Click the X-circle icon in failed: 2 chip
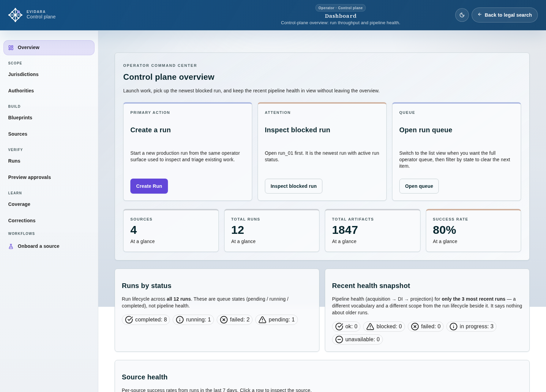This screenshot has width=546, height=392. click(x=224, y=320)
